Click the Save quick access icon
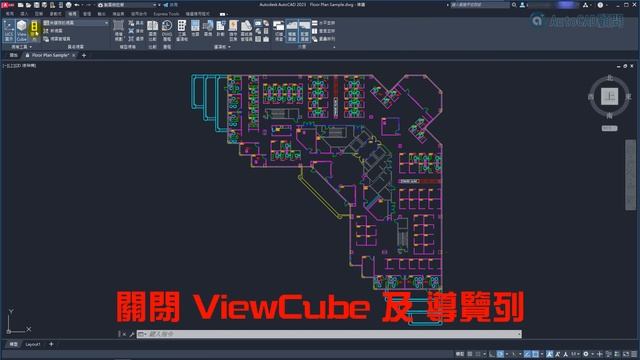Screen dimensions: 640x360 36,5
